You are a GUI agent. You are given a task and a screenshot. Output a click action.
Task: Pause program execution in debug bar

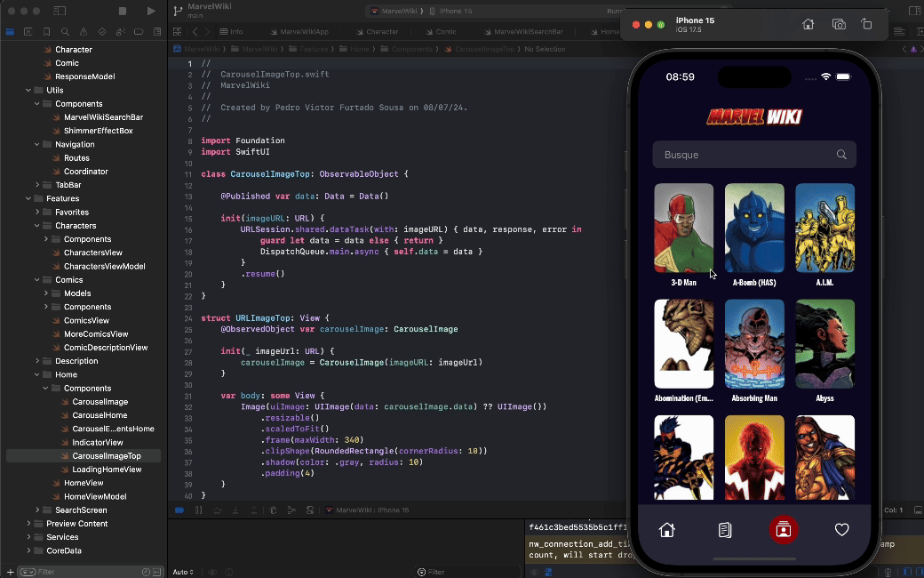(x=199, y=510)
